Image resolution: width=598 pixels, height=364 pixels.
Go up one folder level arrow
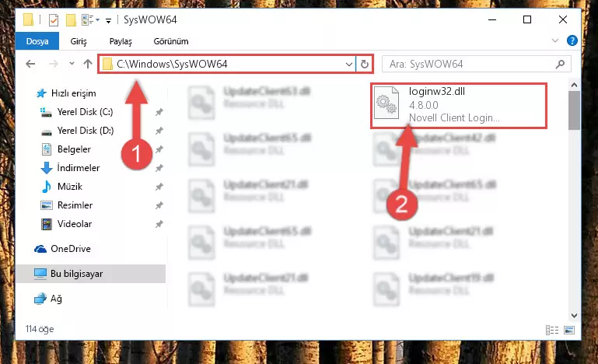tap(88, 64)
